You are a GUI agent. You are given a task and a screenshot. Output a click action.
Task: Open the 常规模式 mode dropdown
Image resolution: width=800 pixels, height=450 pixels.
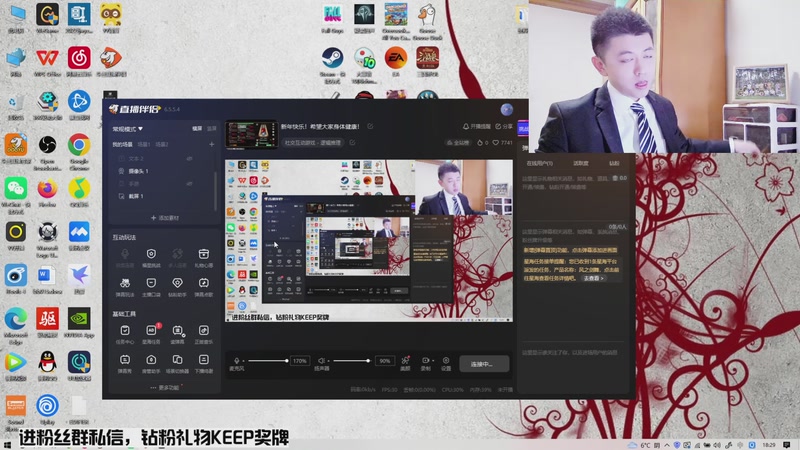(x=128, y=129)
